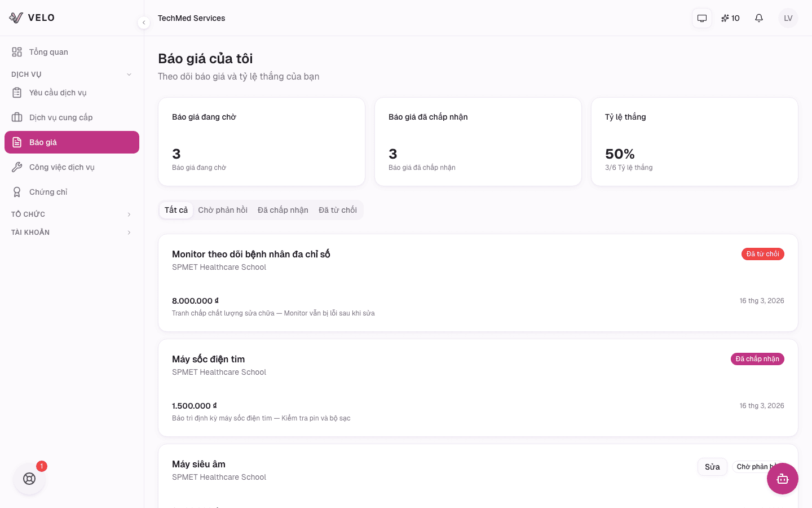Open Dịch vụ cung cấp briefcase icon
Image resolution: width=812 pixels, height=508 pixels.
point(17,117)
